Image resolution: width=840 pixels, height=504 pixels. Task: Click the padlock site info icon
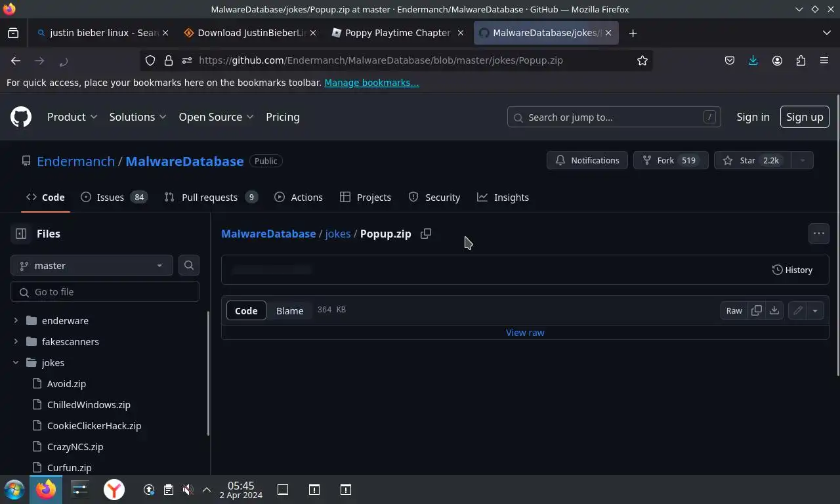coord(169,60)
